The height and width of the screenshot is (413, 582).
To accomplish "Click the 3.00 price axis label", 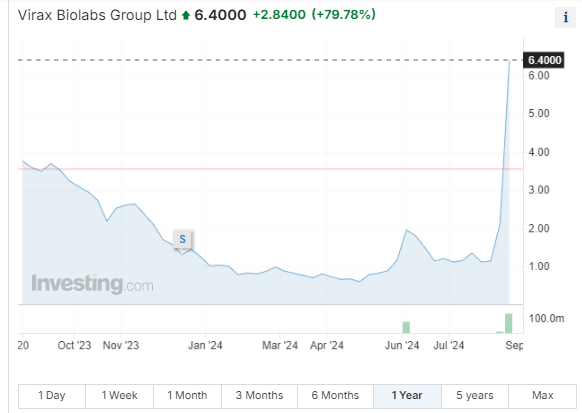I will [x=539, y=190].
